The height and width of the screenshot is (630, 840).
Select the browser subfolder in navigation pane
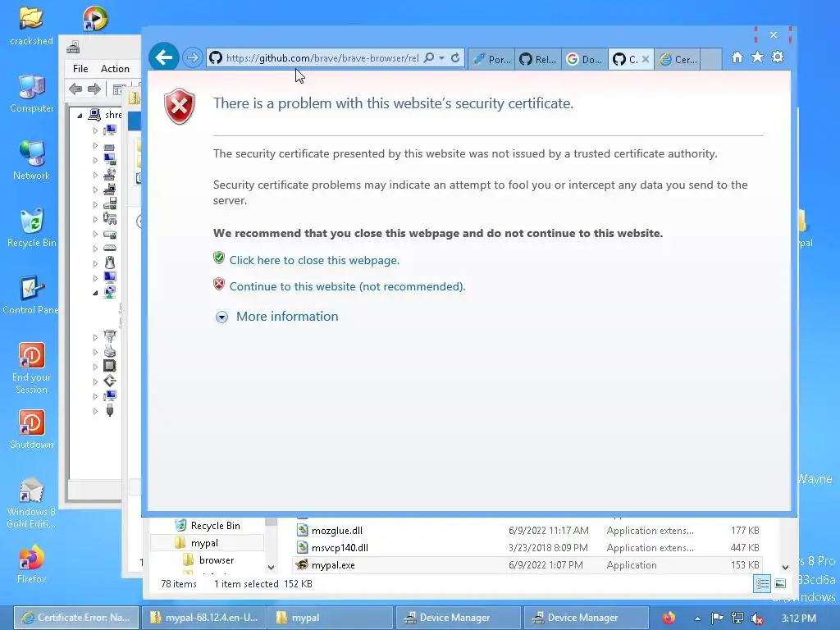click(209, 559)
